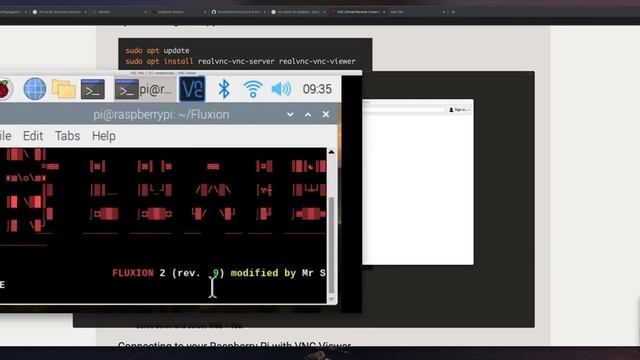Minimize the Fluxion terminal window

[x=290, y=115]
